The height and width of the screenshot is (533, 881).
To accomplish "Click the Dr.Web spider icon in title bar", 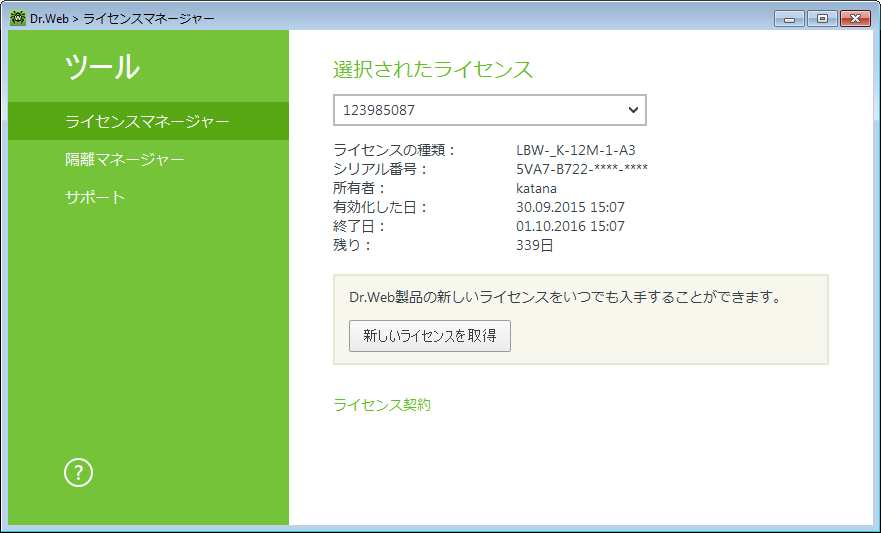I will click(17, 19).
